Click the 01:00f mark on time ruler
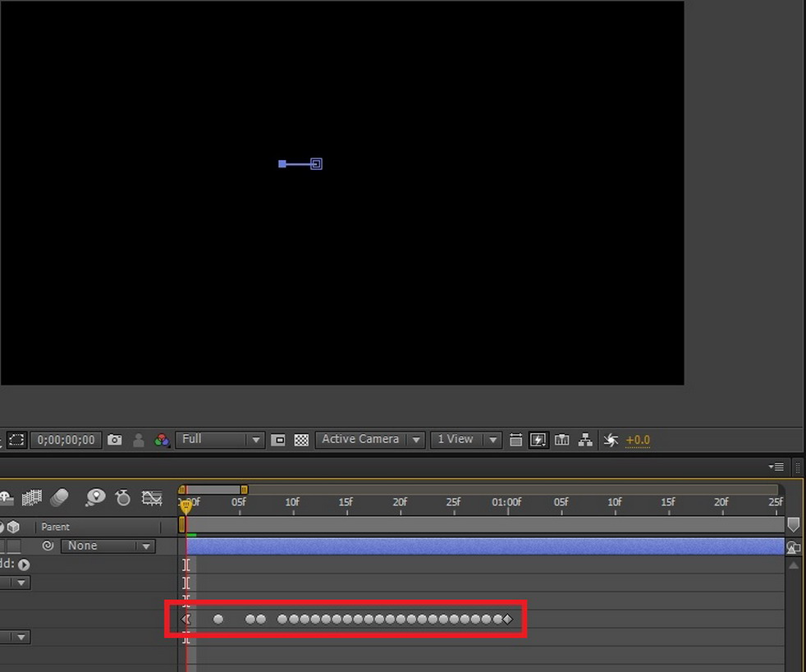The image size is (806, 672). point(506,502)
